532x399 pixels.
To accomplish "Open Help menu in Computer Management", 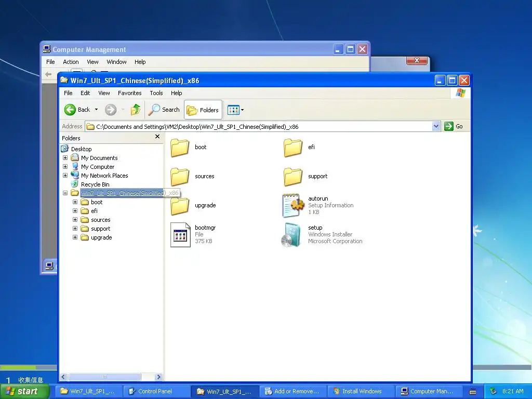I will 140,62.
